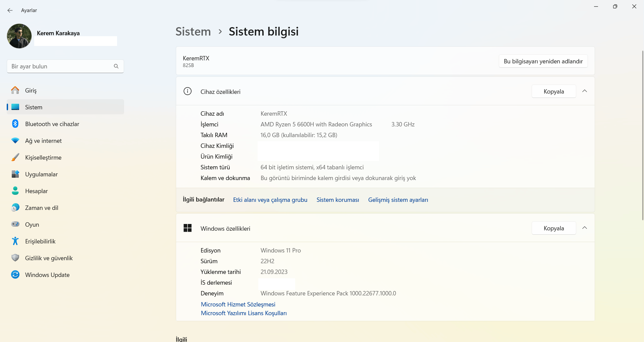Click the processor value AMD Ryzen 5 6600H
The image size is (644, 342).
[x=316, y=124]
